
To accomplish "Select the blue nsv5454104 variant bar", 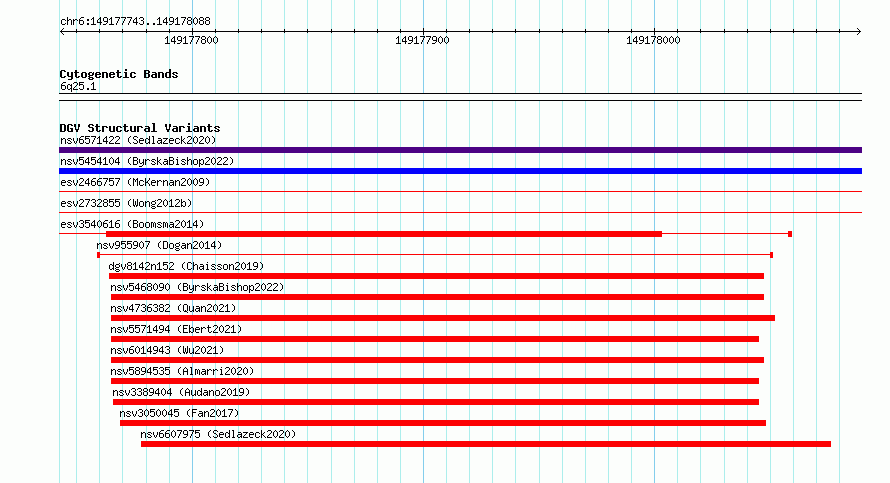I will point(460,171).
